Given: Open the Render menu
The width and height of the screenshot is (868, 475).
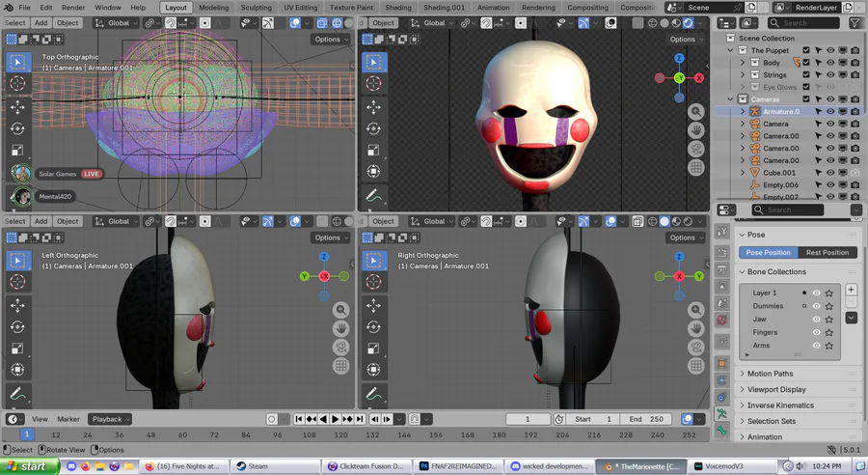Looking at the screenshot, I should click(73, 8).
